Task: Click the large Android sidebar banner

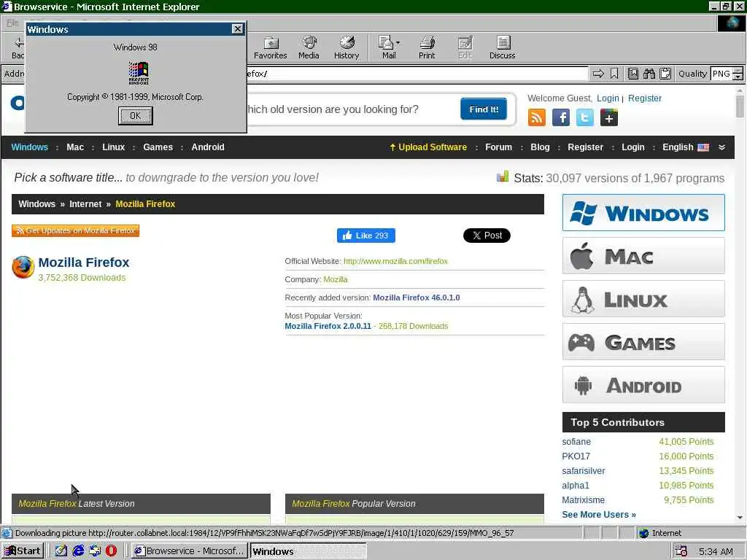Action: (643, 385)
